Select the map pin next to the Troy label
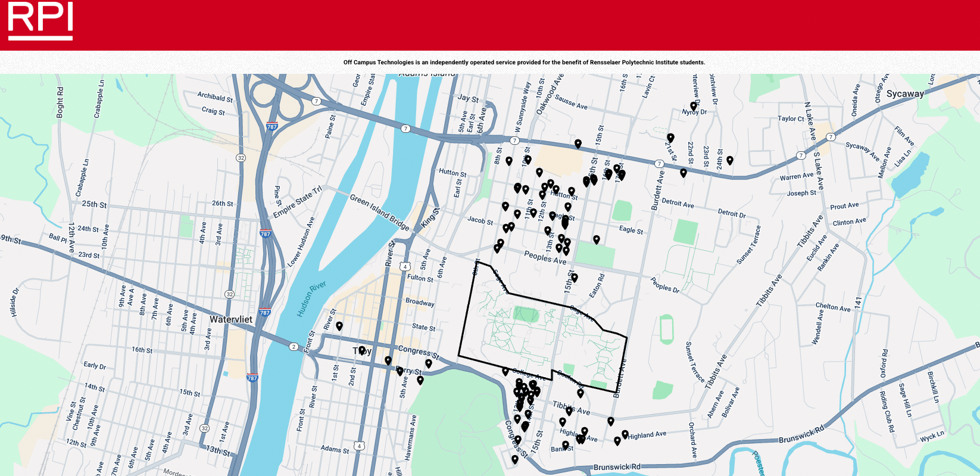 (x=362, y=351)
